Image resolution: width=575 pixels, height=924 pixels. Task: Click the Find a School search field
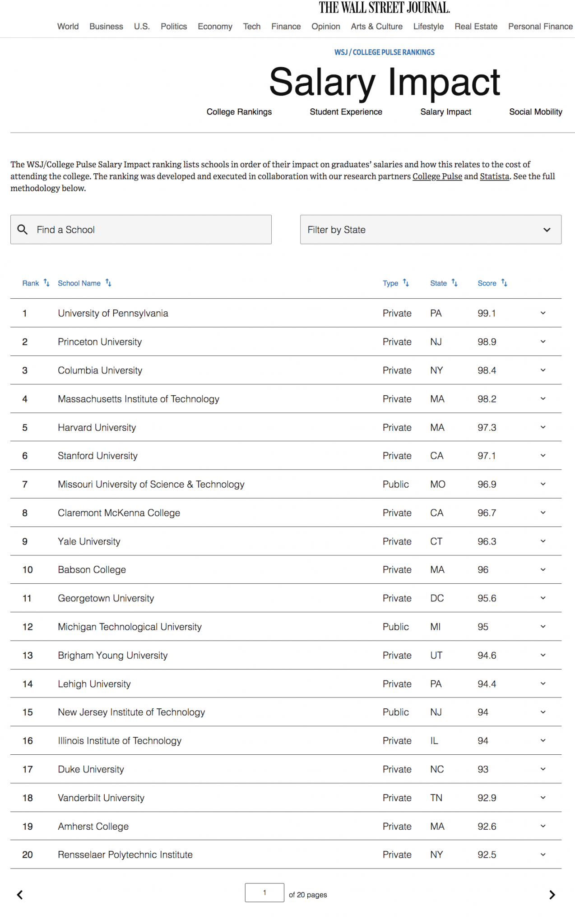click(x=141, y=230)
